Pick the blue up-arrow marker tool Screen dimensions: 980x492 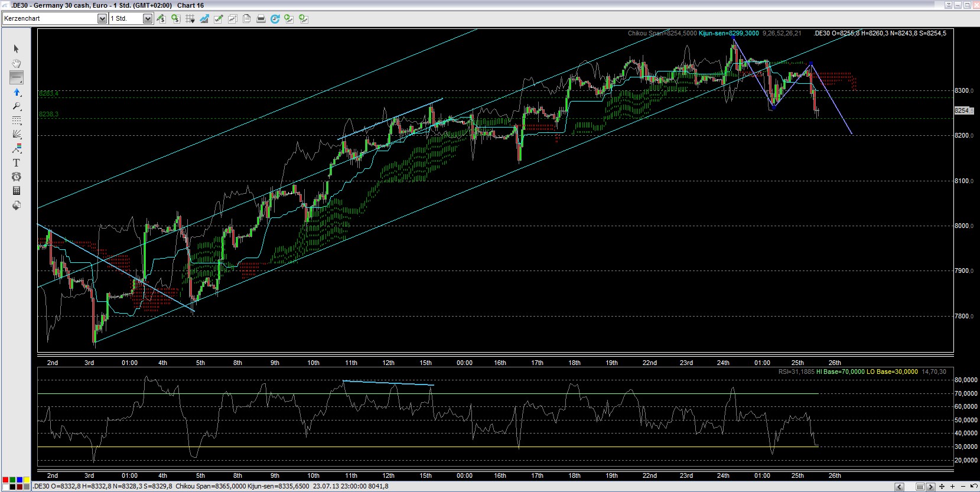[17, 92]
